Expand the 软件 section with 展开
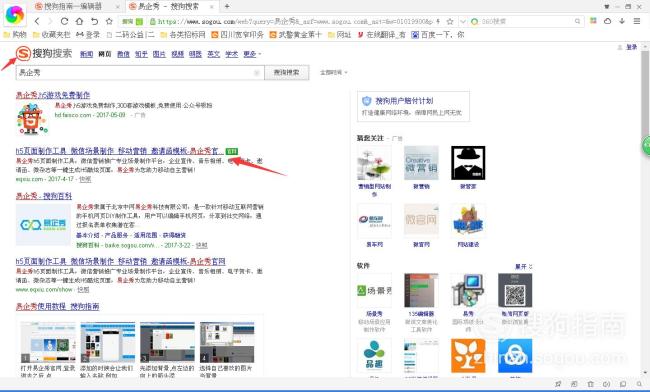The image size is (650, 392). click(x=524, y=266)
